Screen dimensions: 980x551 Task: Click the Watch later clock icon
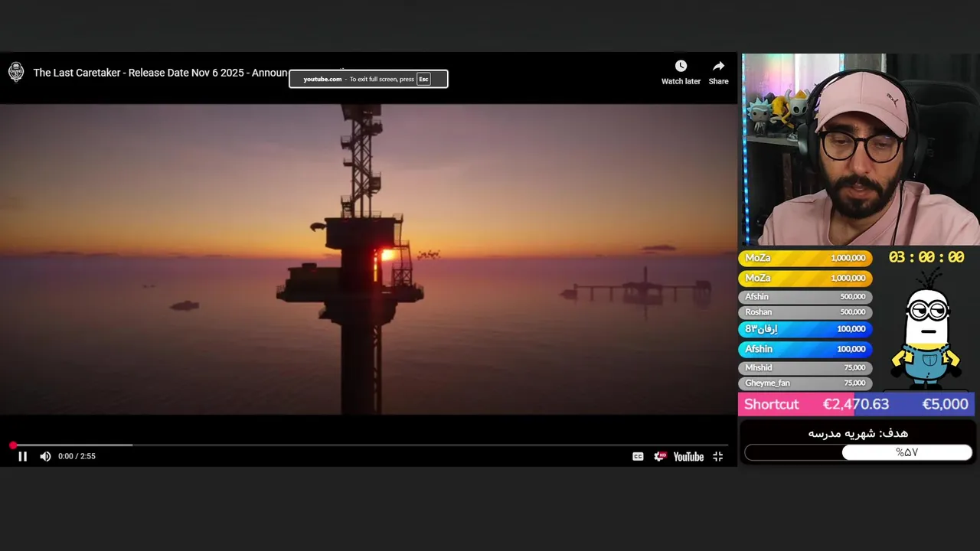[x=681, y=66]
